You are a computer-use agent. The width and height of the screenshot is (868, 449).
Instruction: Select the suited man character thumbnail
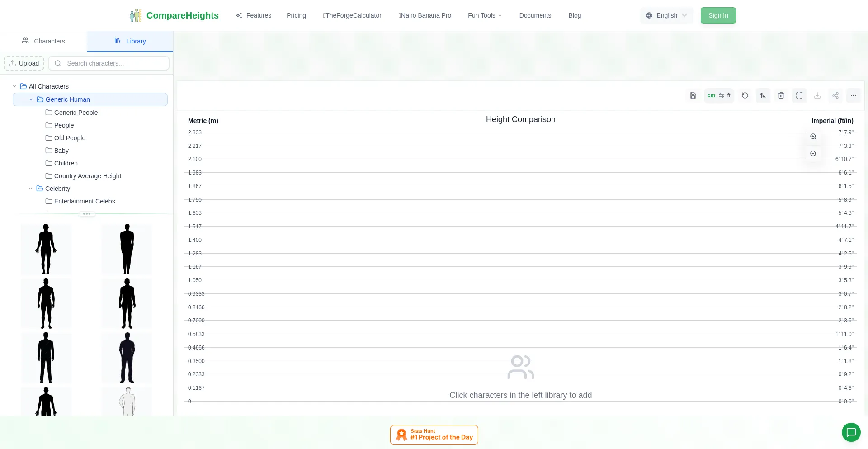[46, 357]
